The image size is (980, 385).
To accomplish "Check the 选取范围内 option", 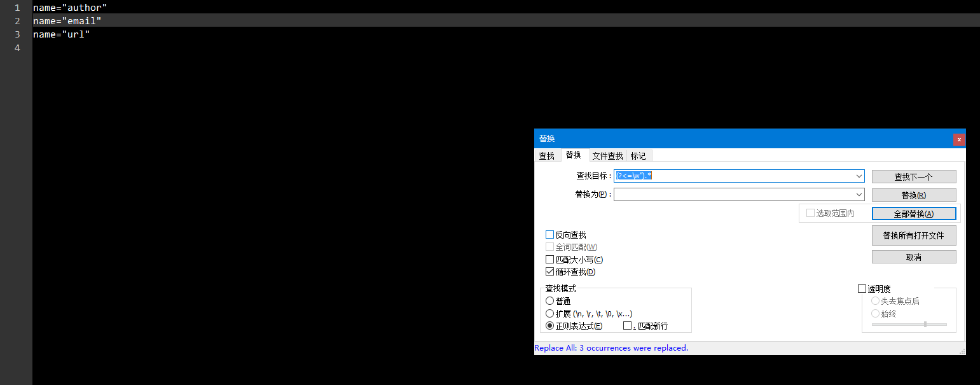I will [811, 213].
